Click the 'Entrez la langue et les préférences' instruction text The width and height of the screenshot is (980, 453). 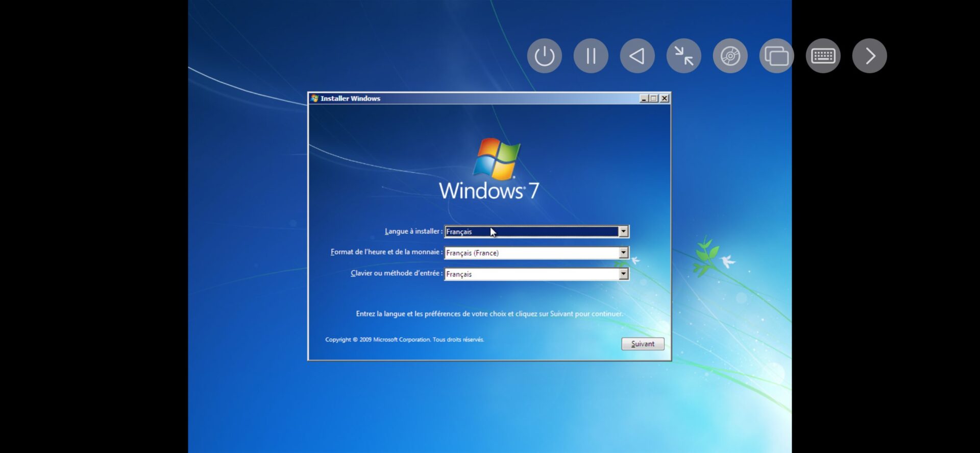click(x=489, y=314)
